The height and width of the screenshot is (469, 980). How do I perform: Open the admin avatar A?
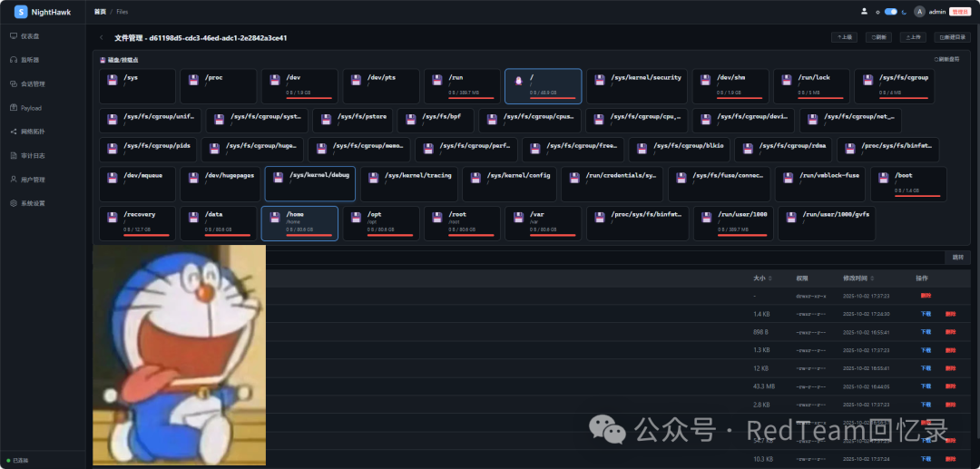919,11
